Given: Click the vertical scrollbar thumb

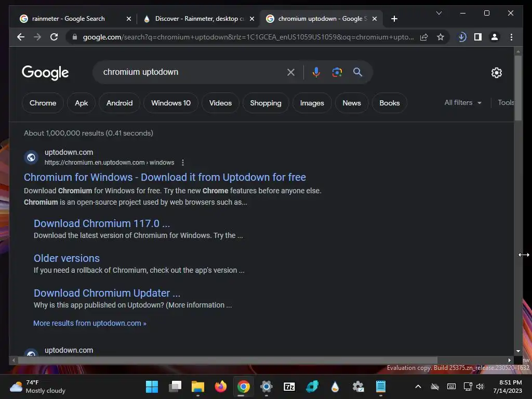Looking at the screenshot, I should coord(518,87).
